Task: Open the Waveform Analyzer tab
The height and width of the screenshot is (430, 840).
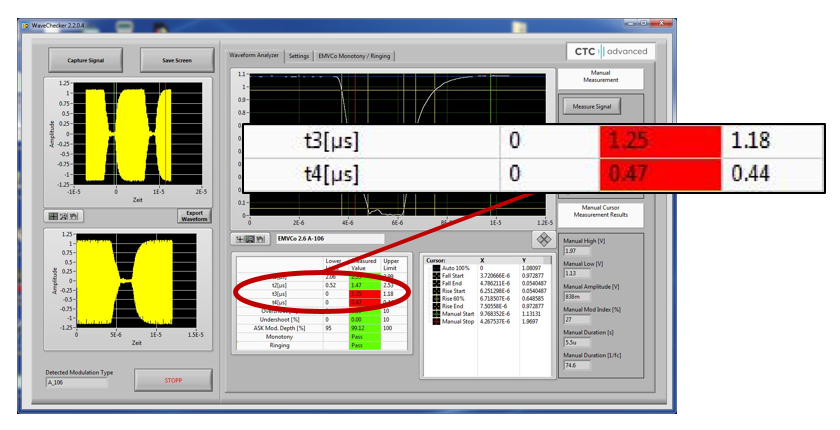Action: pyautogui.click(x=254, y=55)
